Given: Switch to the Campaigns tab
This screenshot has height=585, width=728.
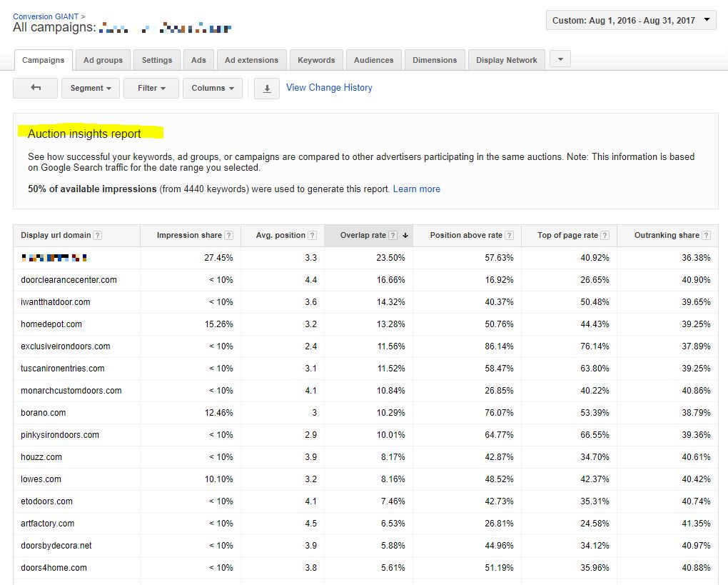Looking at the screenshot, I should pyautogui.click(x=43, y=61).
